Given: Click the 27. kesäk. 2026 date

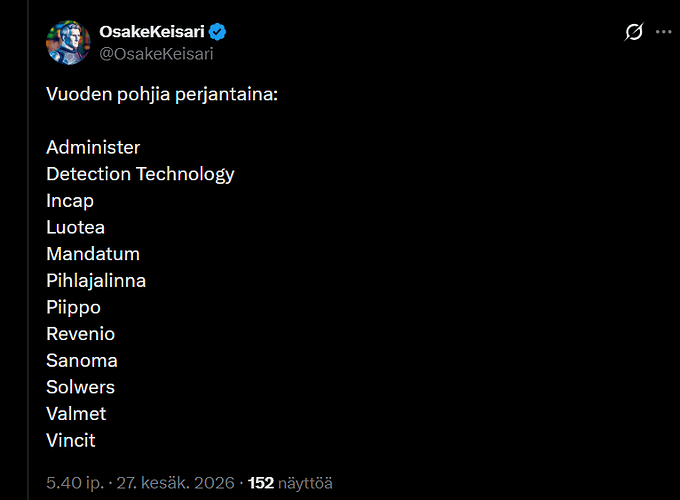Looking at the screenshot, I should tap(175, 483).
